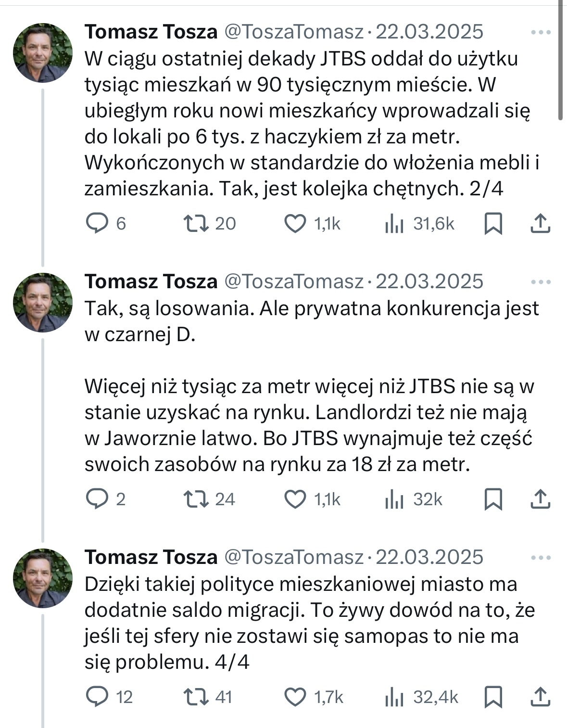The image size is (567, 728).
Task: Open Tomasz Tosza name link on 4/4 tweet
Action: [151, 557]
